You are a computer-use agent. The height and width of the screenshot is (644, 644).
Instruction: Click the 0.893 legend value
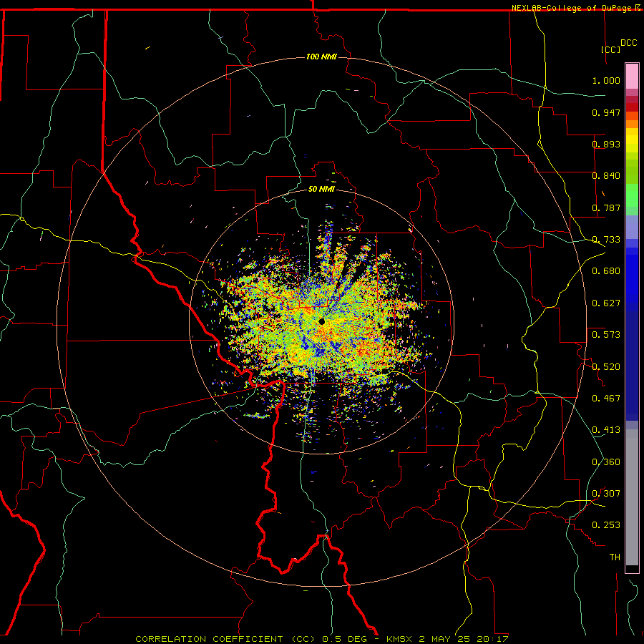point(606,144)
